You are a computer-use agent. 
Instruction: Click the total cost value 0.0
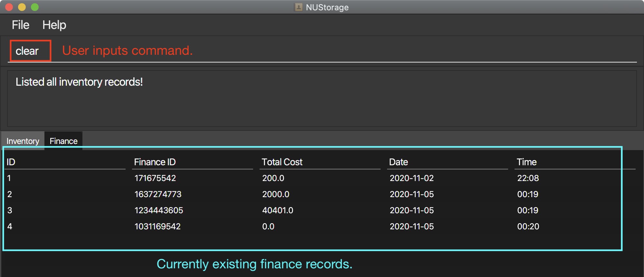pyautogui.click(x=268, y=226)
